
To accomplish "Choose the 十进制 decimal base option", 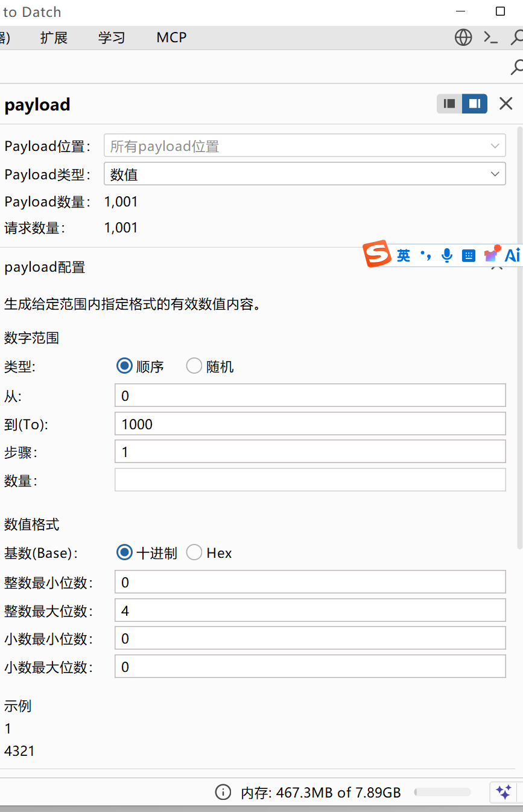I will click(x=124, y=552).
